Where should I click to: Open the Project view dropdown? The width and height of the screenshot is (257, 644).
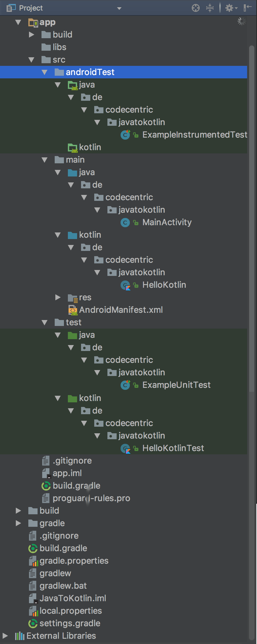[x=119, y=8]
